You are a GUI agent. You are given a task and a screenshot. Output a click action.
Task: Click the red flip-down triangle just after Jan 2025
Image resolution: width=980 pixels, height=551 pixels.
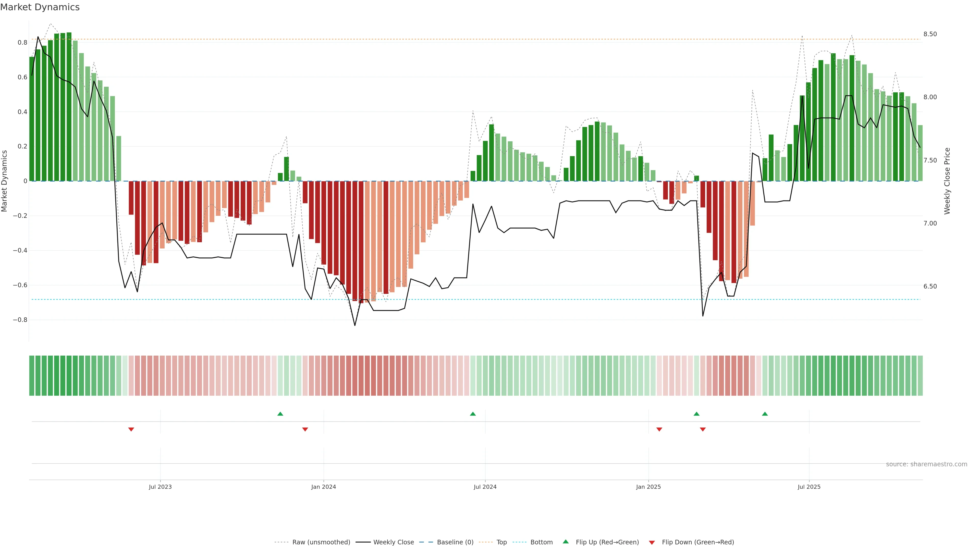click(x=659, y=429)
